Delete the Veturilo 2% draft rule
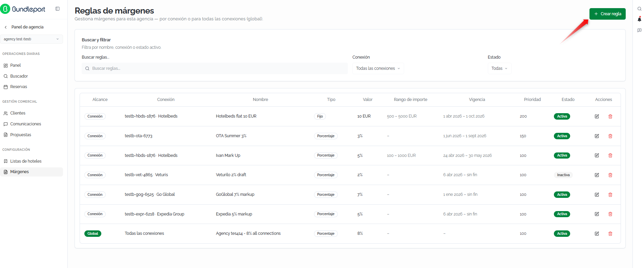 coord(610,175)
